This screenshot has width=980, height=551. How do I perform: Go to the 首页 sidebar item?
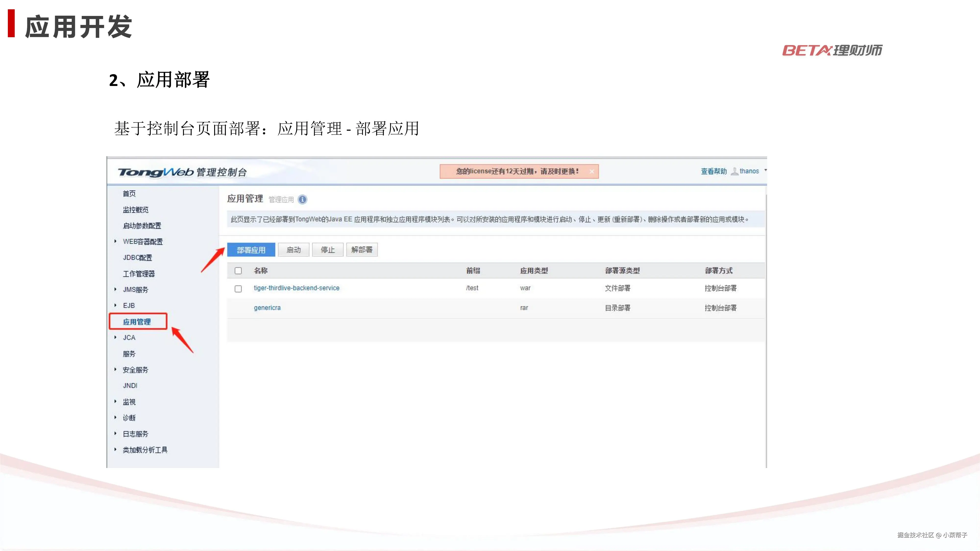[129, 193]
